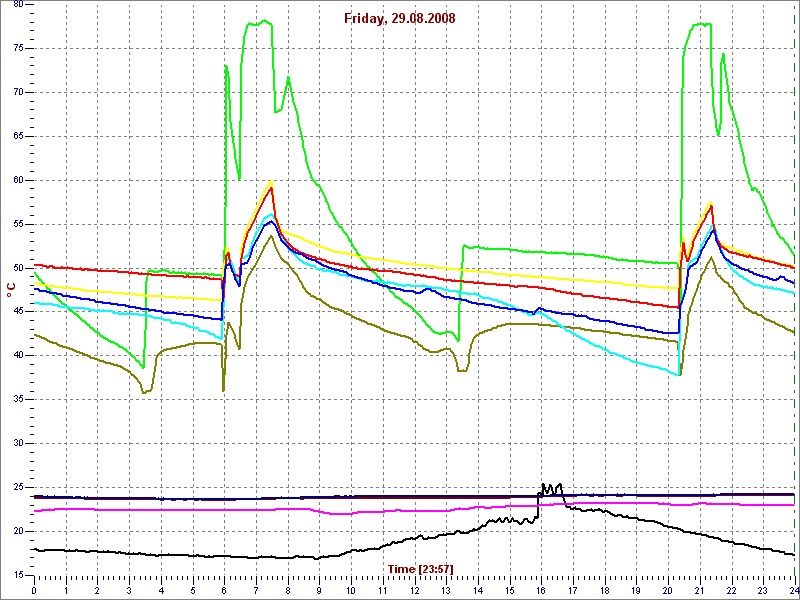Image resolution: width=800 pixels, height=600 pixels.
Task: Click hour label 0 on time axis
Action: tap(34, 592)
